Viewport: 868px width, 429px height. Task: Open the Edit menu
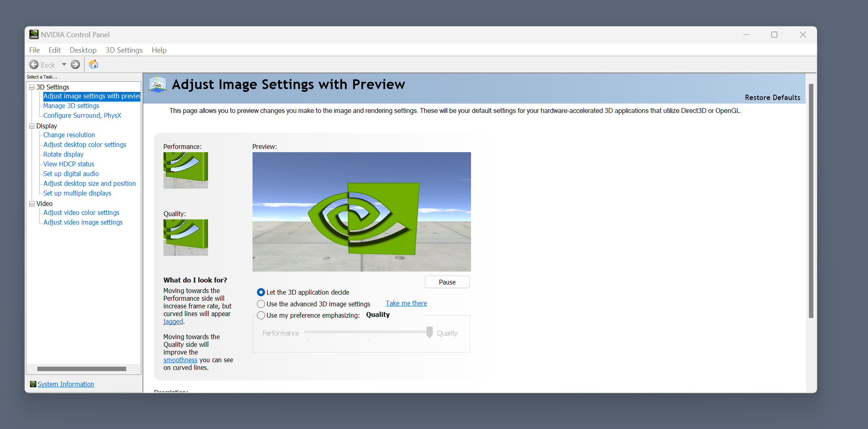(55, 50)
